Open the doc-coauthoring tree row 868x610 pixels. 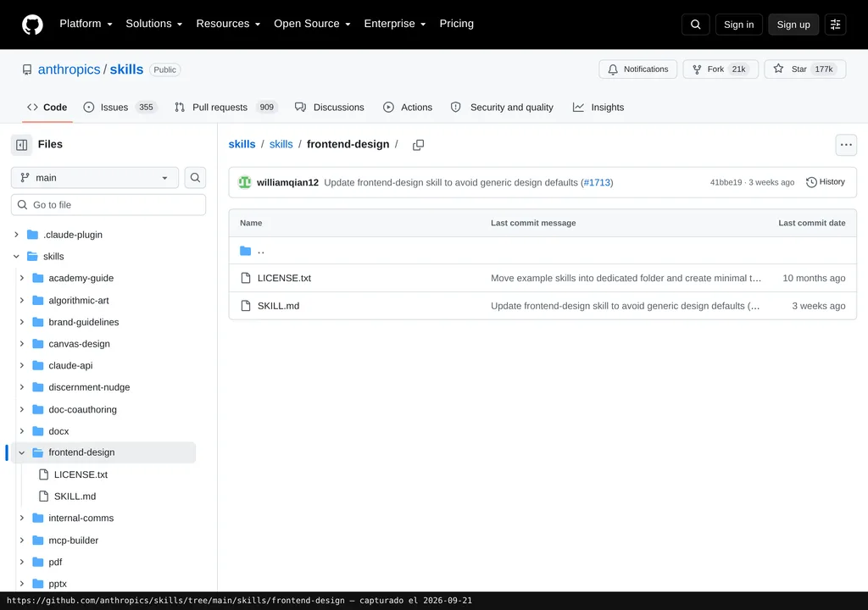pyautogui.click(x=103, y=409)
